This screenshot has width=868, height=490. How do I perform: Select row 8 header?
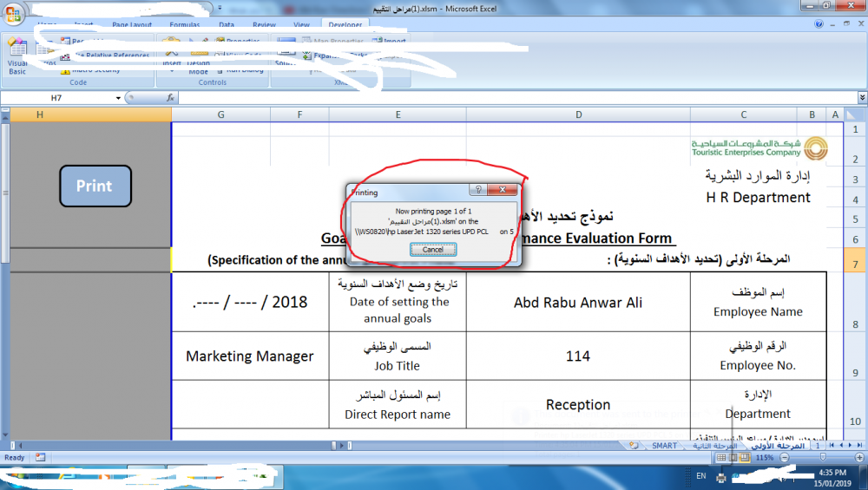point(855,302)
